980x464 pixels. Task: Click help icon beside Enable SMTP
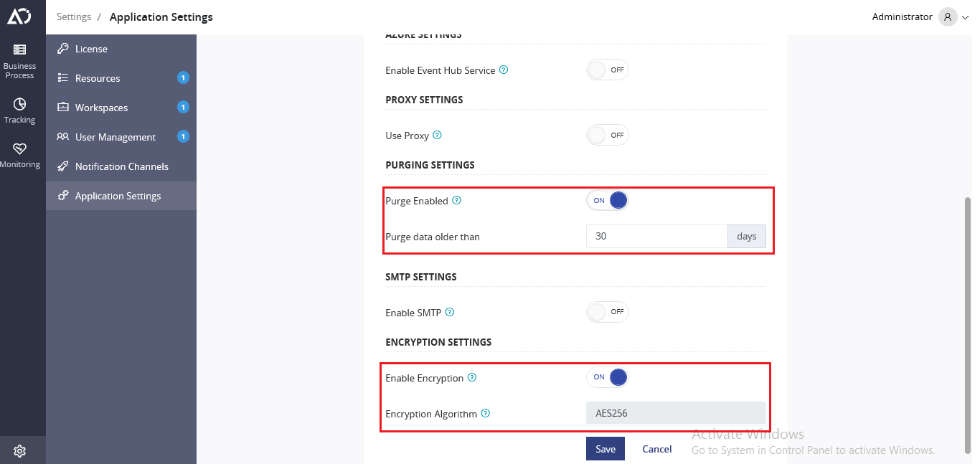tap(450, 313)
